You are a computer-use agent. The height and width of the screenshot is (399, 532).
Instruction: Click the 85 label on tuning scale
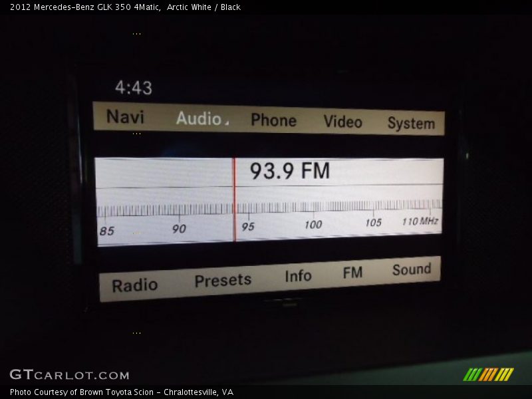(106, 231)
